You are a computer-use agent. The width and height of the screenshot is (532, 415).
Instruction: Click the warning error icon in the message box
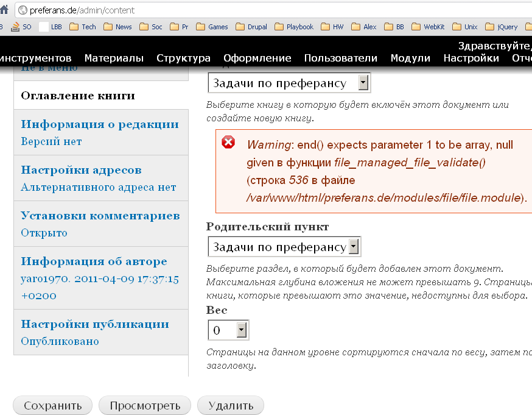(229, 143)
